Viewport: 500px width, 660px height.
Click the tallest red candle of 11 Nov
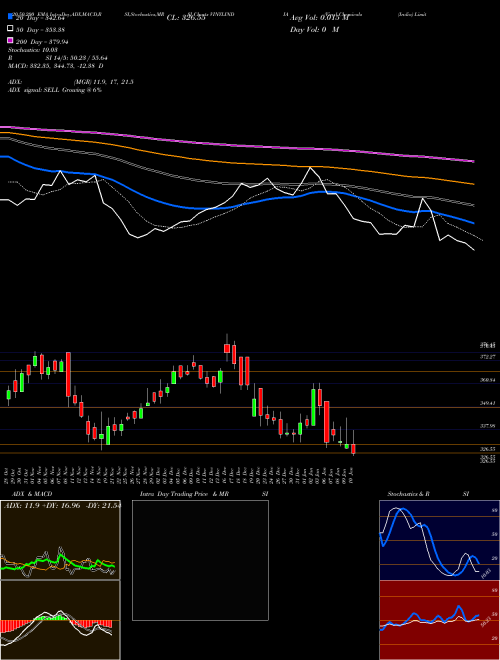[x=68, y=374]
